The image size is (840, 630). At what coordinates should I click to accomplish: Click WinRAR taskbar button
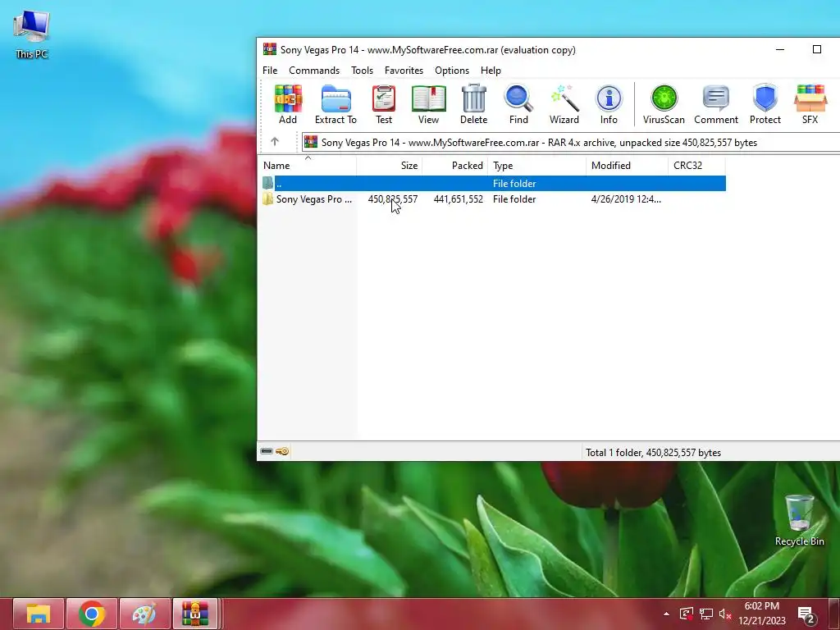coord(195,614)
